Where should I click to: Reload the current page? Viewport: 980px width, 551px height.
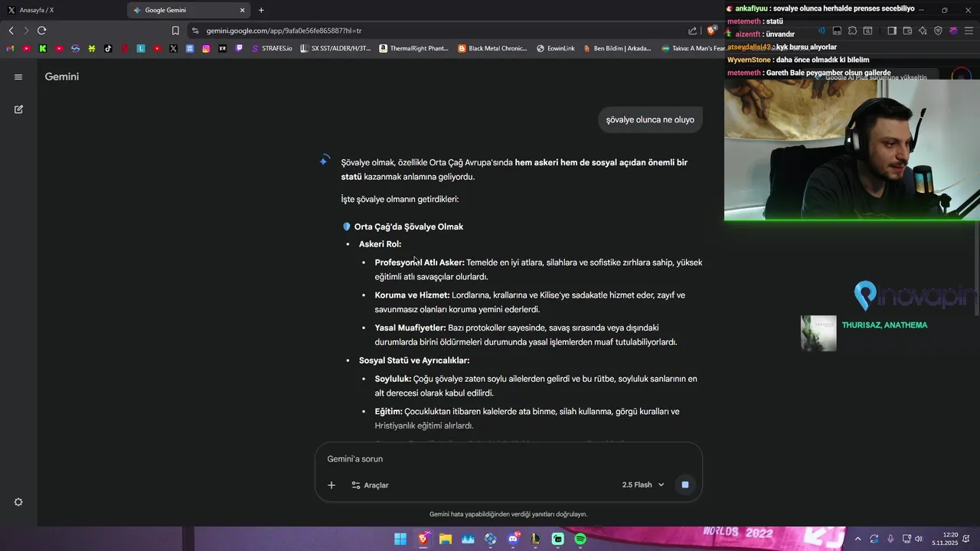tap(41, 31)
